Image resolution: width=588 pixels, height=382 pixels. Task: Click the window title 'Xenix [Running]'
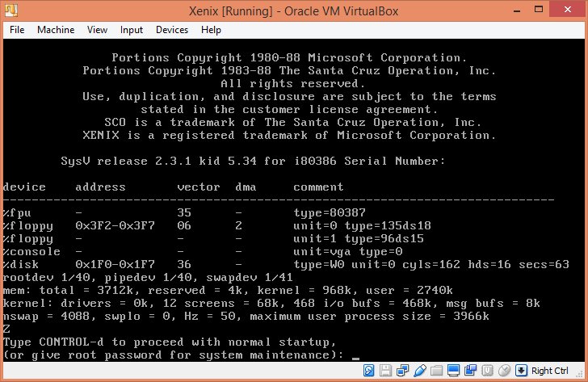click(x=293, y=10)
